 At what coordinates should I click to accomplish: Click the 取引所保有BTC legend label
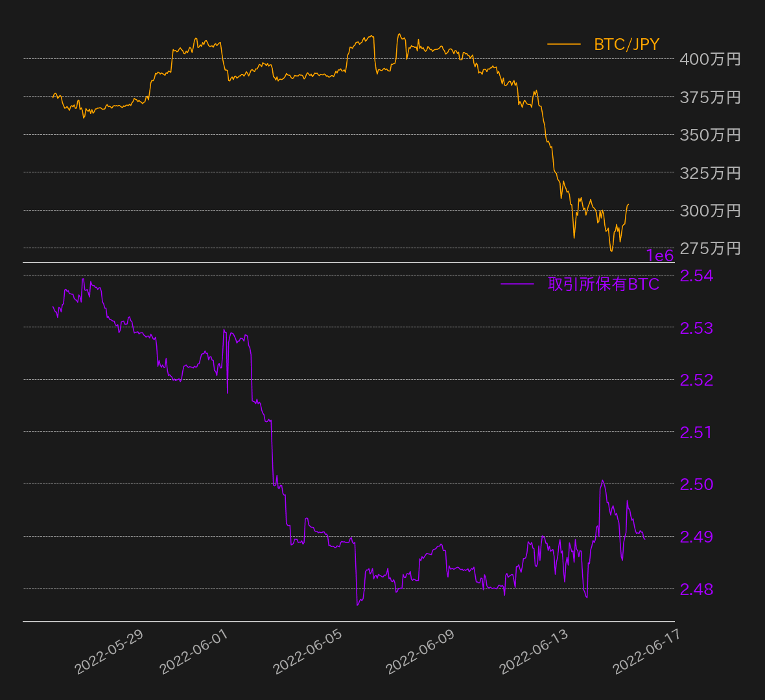[603, 284]
